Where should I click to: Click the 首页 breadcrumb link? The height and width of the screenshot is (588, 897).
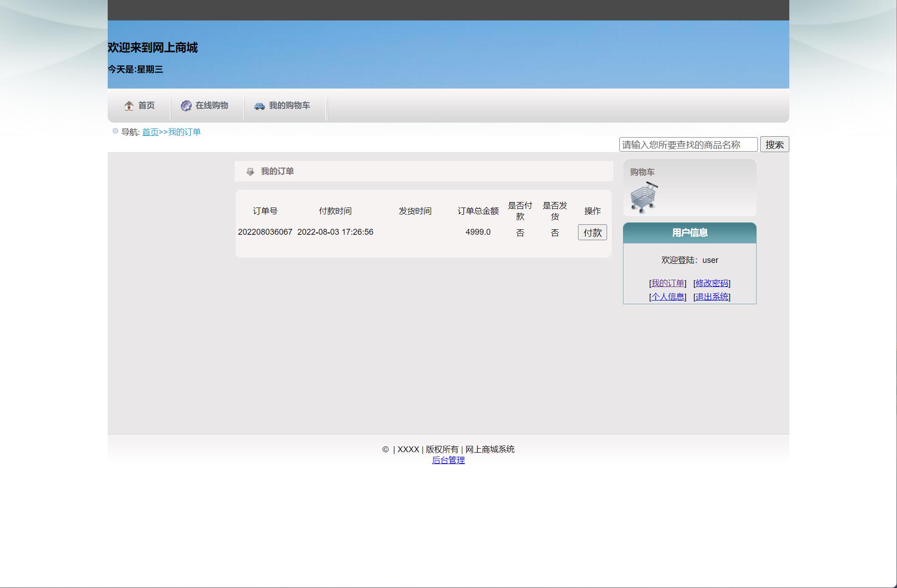[x=150, y=132]
